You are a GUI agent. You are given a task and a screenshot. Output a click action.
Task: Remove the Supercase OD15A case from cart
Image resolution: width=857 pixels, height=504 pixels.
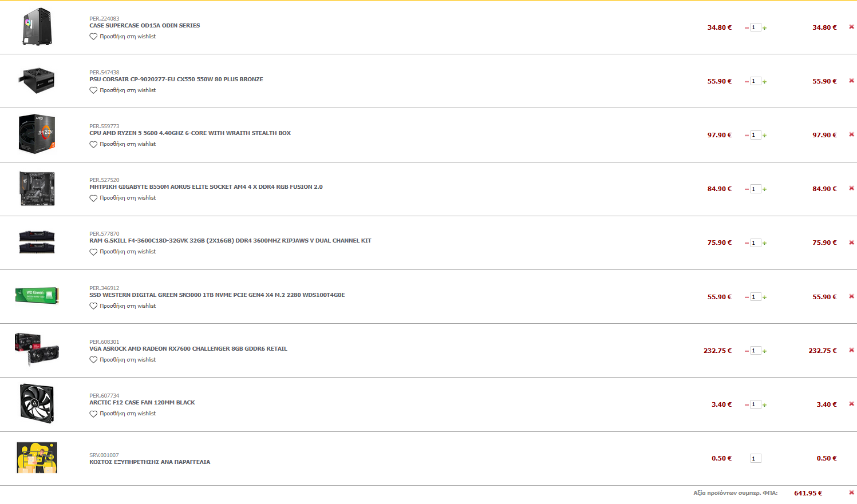click(851, 27)
